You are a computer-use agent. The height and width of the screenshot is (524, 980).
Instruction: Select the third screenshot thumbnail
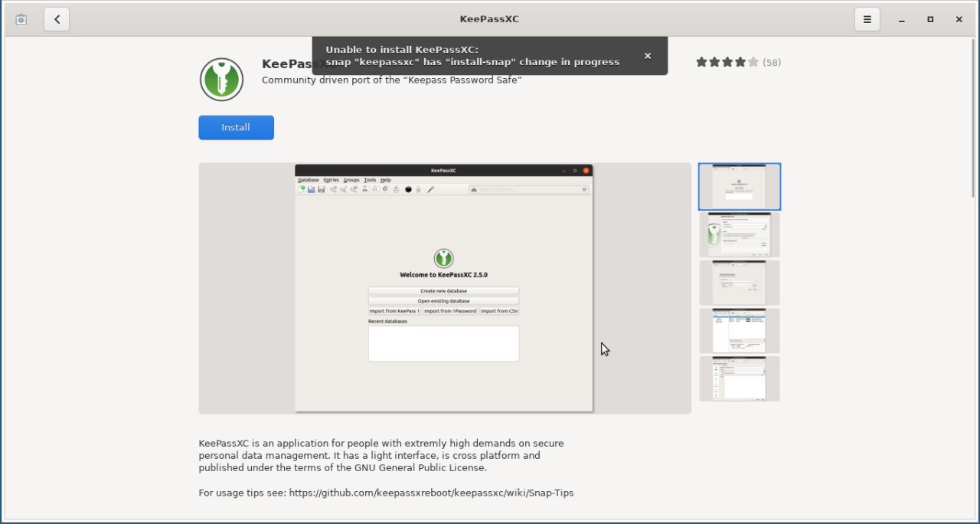click(740, 283)
